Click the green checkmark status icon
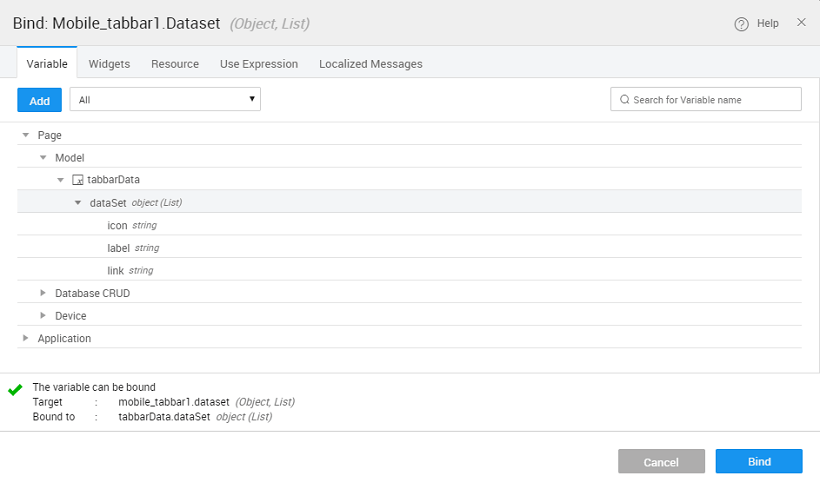Viewport: 820px width, 489px height. pos(15,389)
